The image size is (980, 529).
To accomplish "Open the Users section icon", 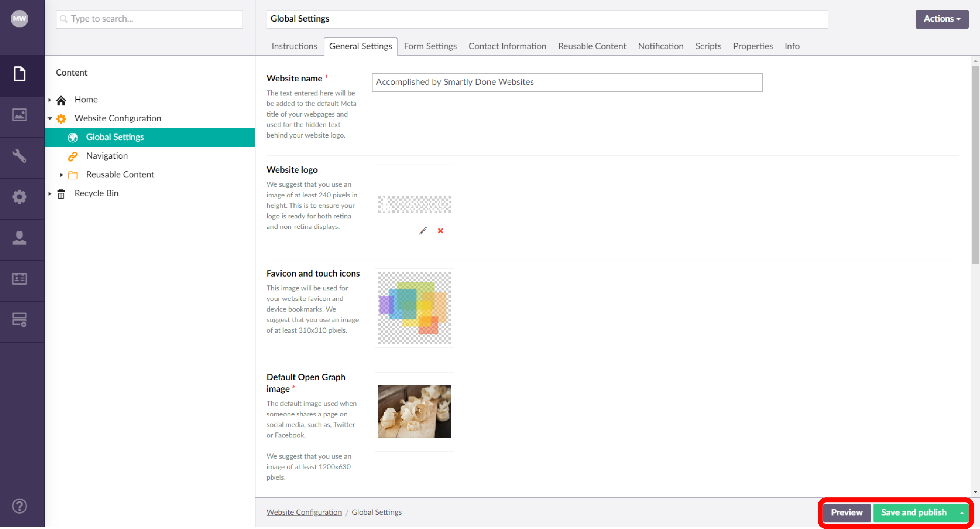I will pos(19,238).
